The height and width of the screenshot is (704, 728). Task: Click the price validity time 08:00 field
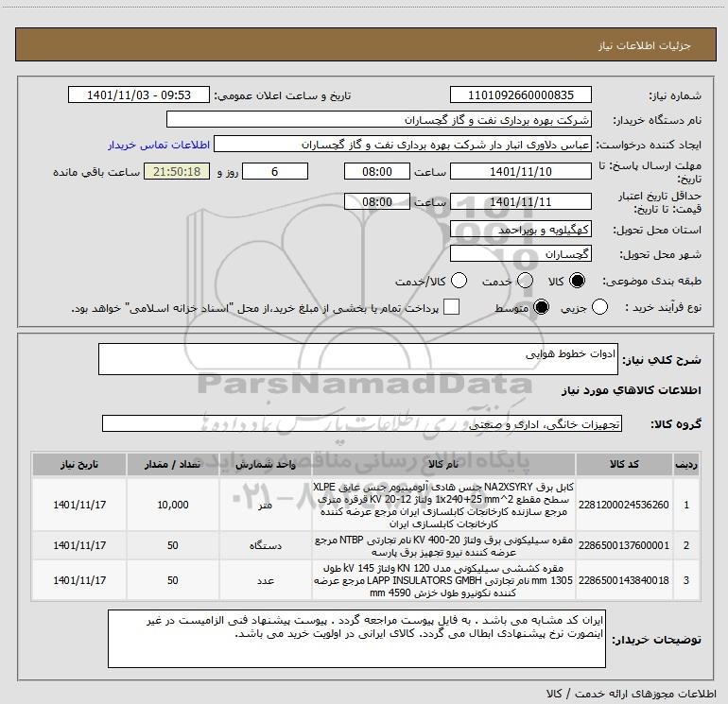click(x=377, y=201)
